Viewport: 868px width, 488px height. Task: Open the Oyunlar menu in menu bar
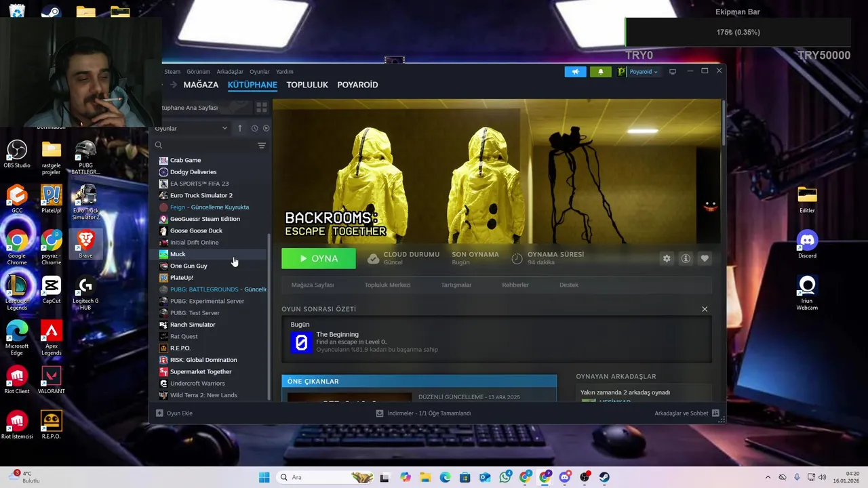pyautogui.click(x=259, y=71)
